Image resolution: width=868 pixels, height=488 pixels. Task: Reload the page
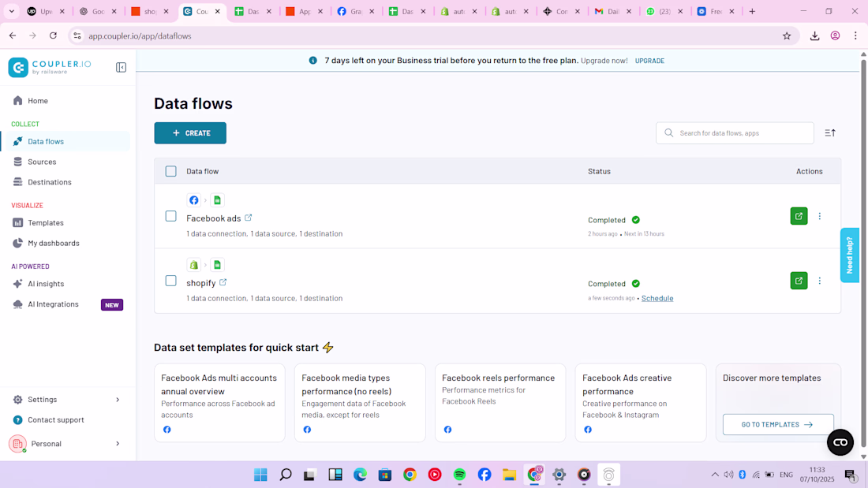point(53,36)
